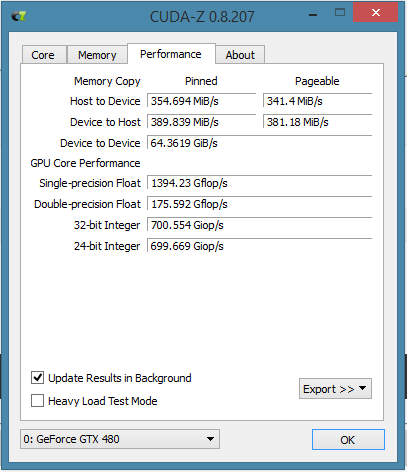Viewport: 407px width, 472px height.
Task: Click the Double-precision Float result field
Action: point(259,204)
